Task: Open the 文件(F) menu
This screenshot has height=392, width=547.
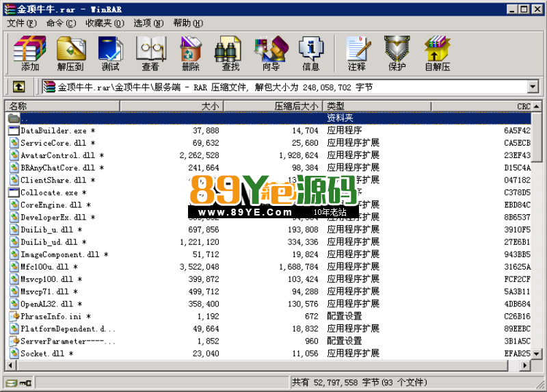Action: tap(22, 23)
